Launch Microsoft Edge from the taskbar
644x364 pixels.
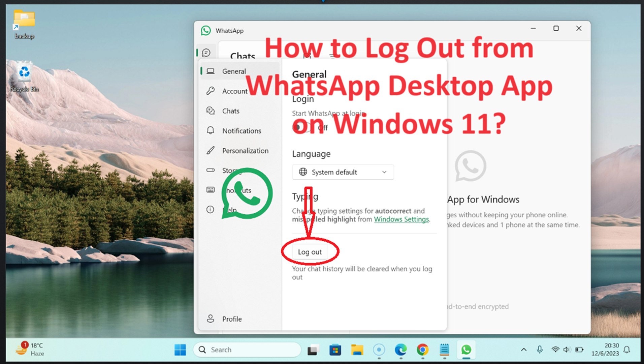click(401, 350)
